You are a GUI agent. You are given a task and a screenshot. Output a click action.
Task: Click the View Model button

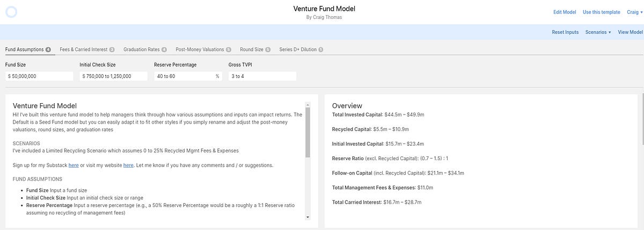630,32
